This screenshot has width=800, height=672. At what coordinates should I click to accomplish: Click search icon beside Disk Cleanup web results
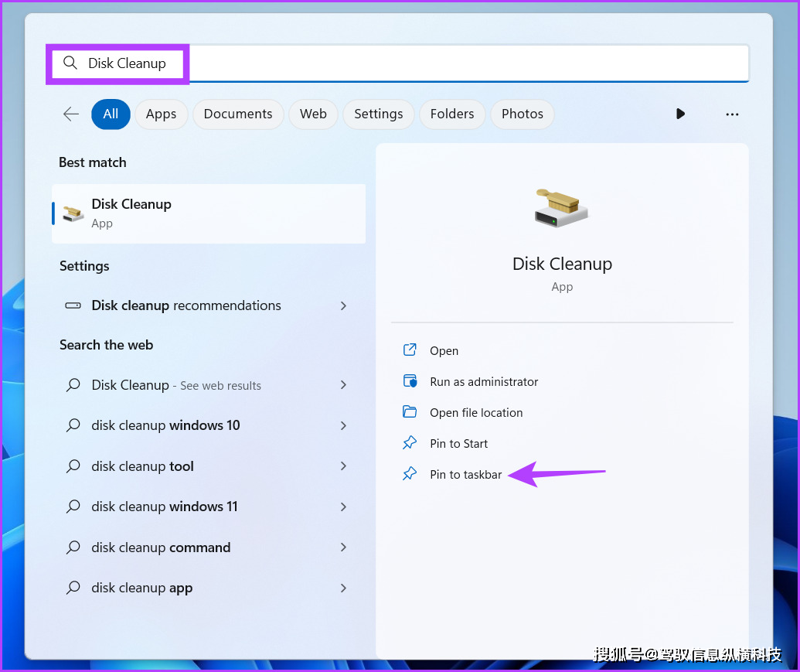click(x=73, y=385)
